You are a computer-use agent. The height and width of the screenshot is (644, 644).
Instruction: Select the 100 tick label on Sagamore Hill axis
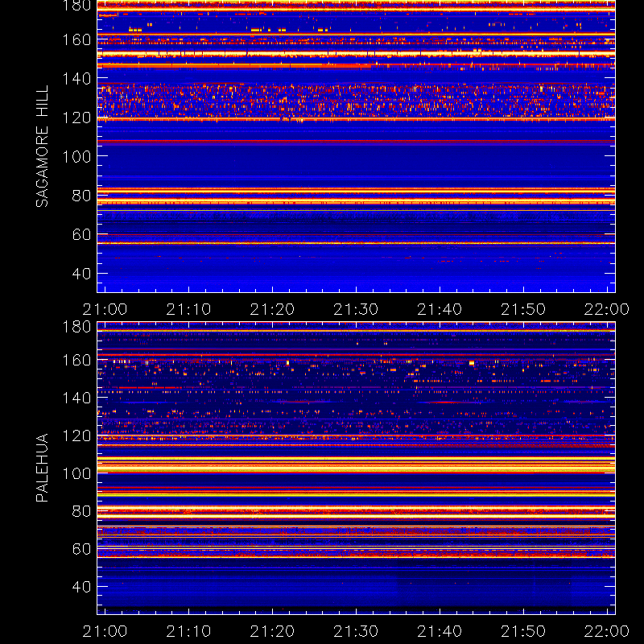click(76, 156)
